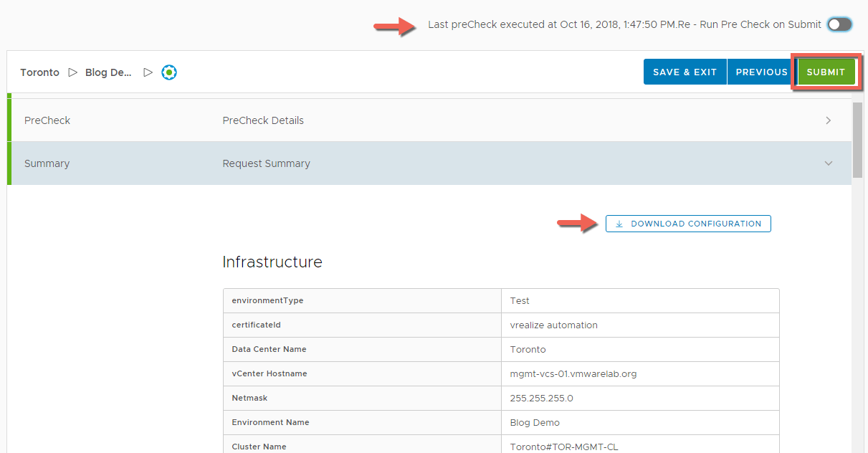The width and height of the screenshot is (868, 453).
Task: Click the PreCheck Details heading text
Action: click(x=263, y=120)
